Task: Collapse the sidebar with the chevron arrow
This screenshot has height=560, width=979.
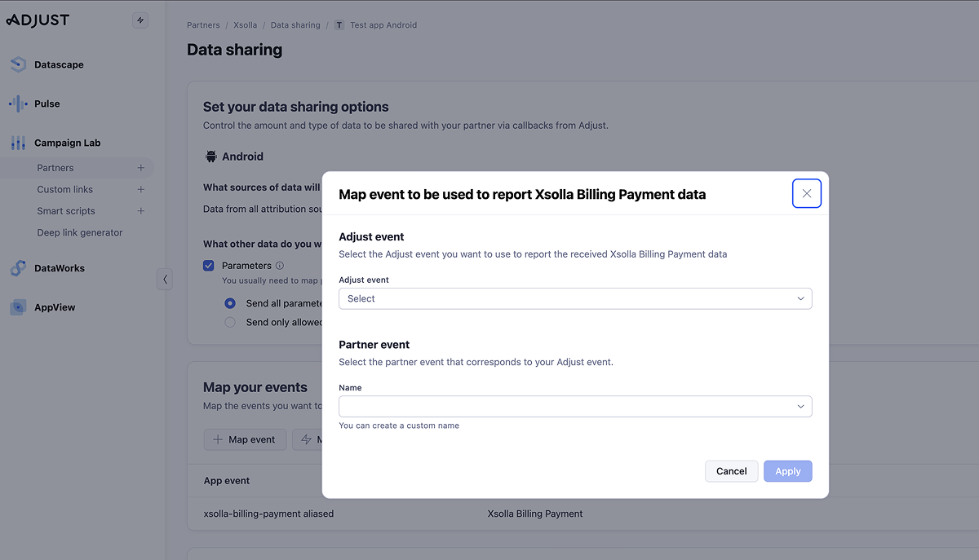Action: click(x=165, y=280)
